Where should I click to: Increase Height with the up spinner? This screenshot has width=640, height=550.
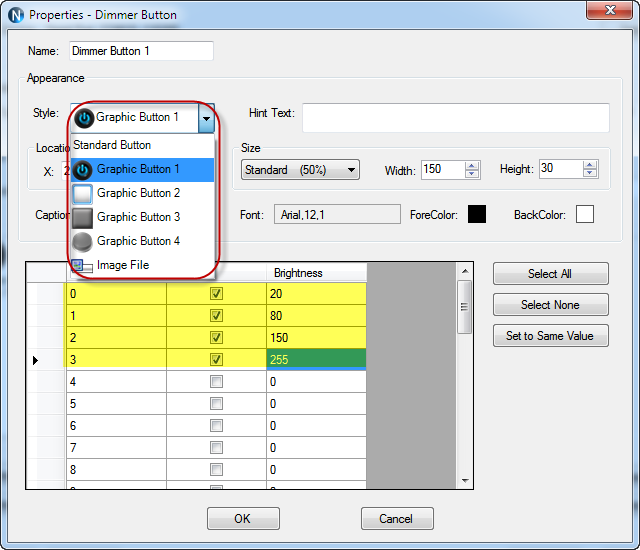(590, 165)
